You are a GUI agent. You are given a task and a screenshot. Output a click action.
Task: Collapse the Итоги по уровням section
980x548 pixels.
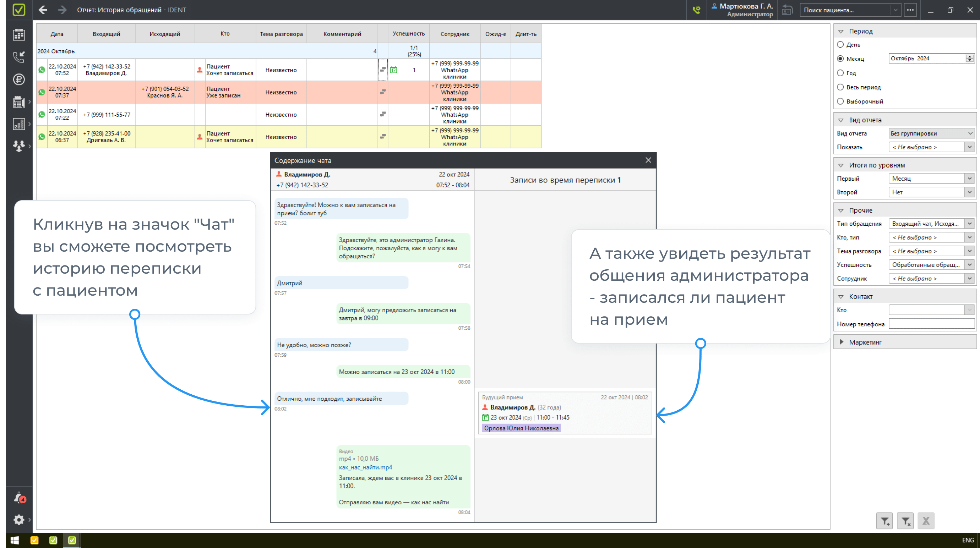[841, 165]
